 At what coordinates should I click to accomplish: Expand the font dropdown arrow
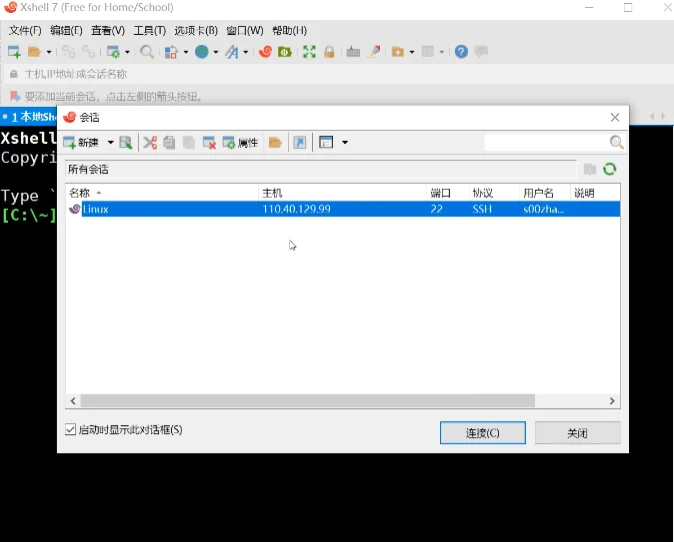click(245, 52)
